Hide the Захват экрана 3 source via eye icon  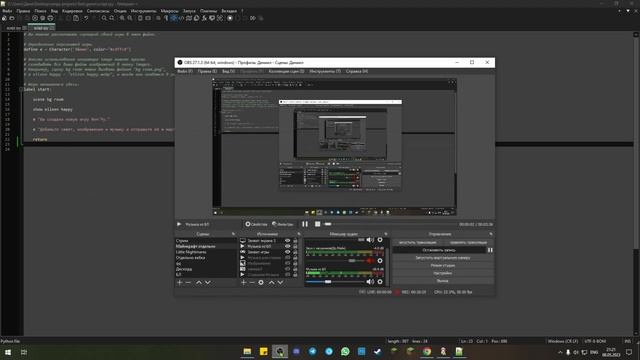287,240
